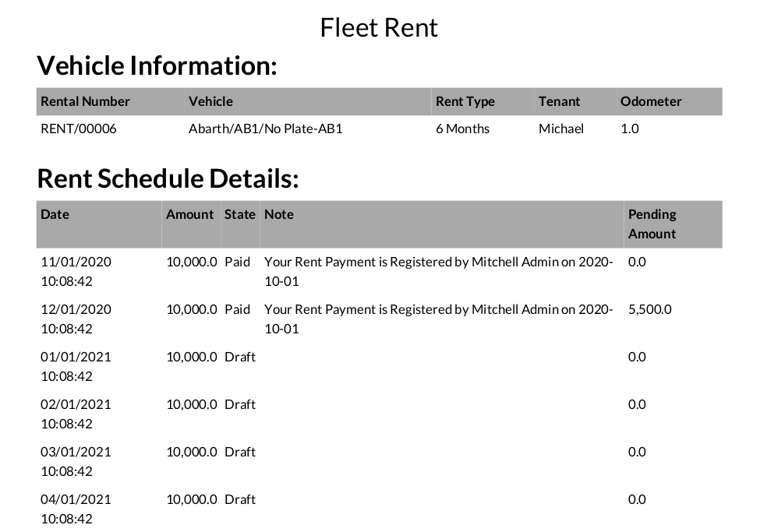Click Paid state in 12/01/2020 row
This screenshot has height=532, width=760.
click(238, 309)
